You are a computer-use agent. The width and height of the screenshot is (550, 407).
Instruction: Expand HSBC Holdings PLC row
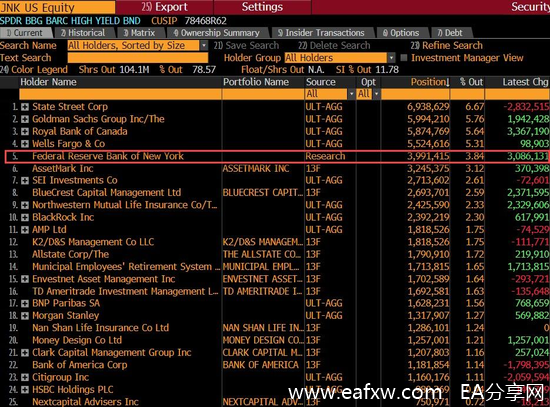click(x=25, y=390)
